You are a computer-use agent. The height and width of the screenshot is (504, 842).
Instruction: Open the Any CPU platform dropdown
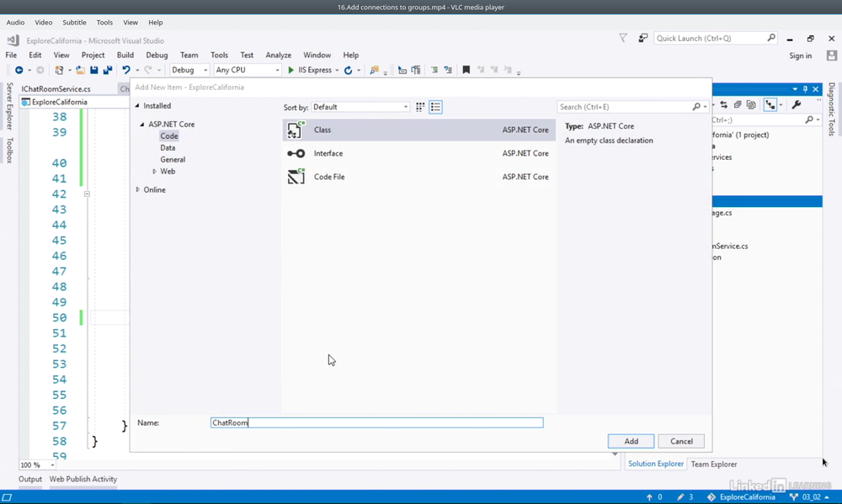point(247,70)
